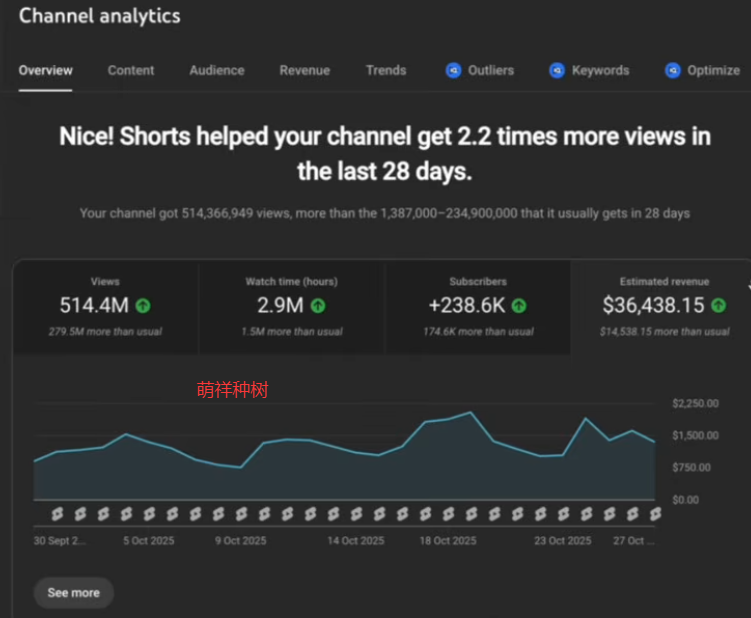Open the Outliers tab
This screenshot has height=618, width=751.
(x=491, y=70)
